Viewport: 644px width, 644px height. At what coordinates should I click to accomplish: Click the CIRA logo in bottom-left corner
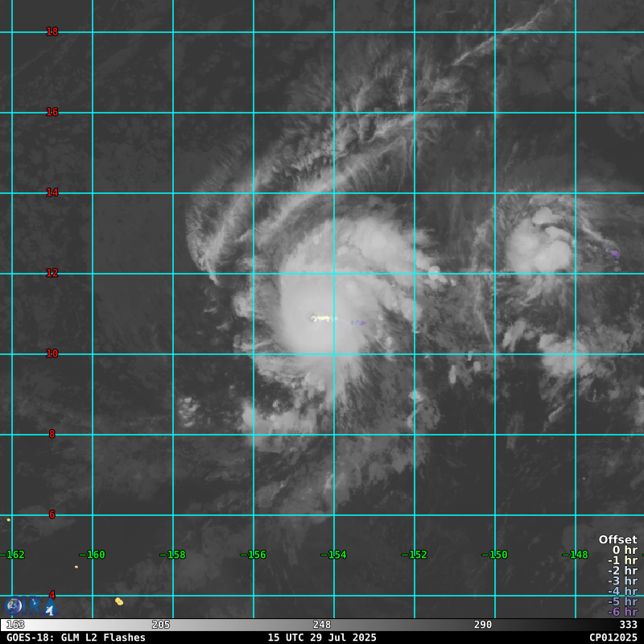pos(31,606)
